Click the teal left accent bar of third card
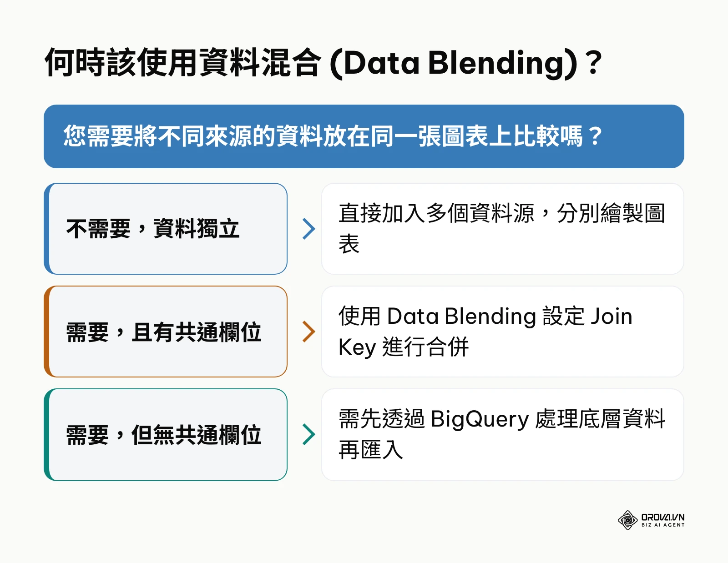 pos(46,434)
